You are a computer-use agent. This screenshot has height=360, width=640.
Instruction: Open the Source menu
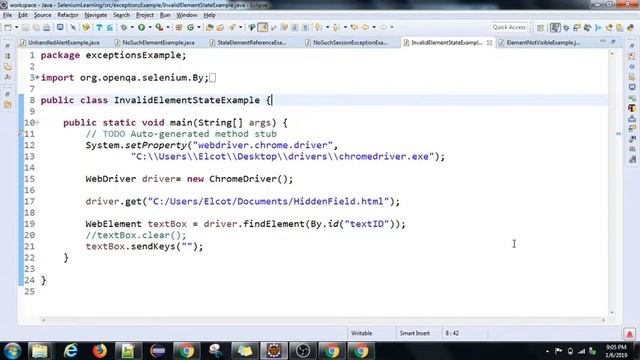[42, 15]
